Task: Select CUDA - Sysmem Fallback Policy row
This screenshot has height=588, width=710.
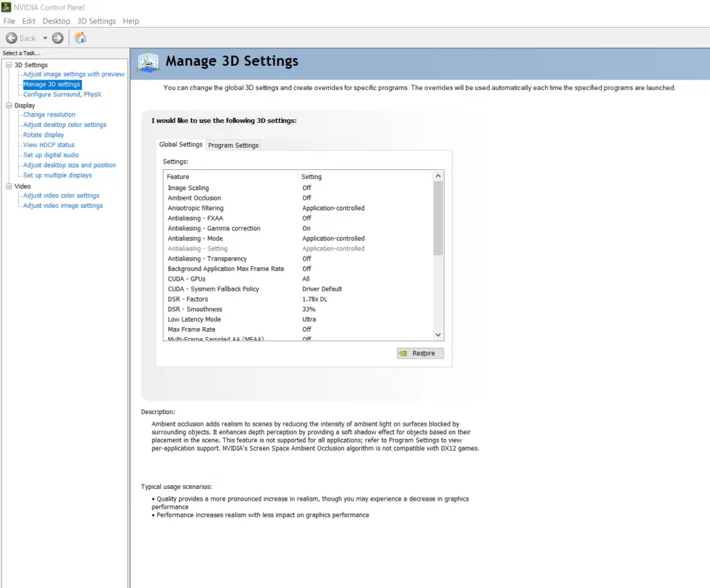Action: click(x=298, y=288)
